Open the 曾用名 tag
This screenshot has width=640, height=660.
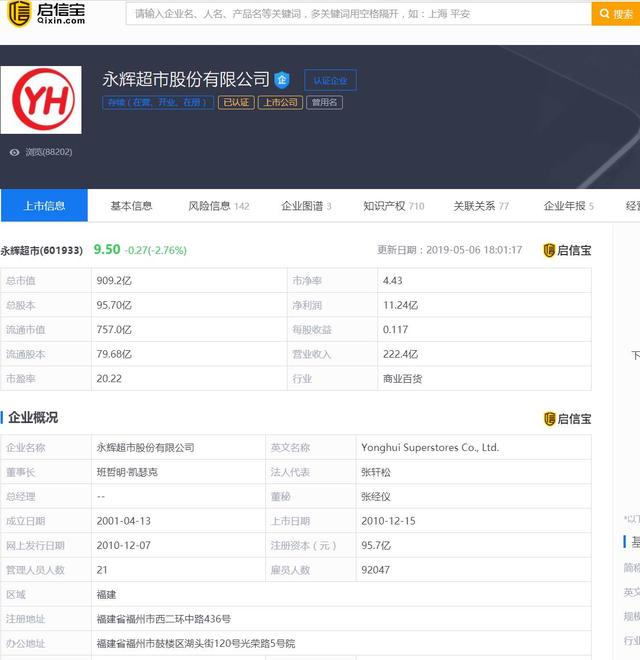(x=325, y=102)
